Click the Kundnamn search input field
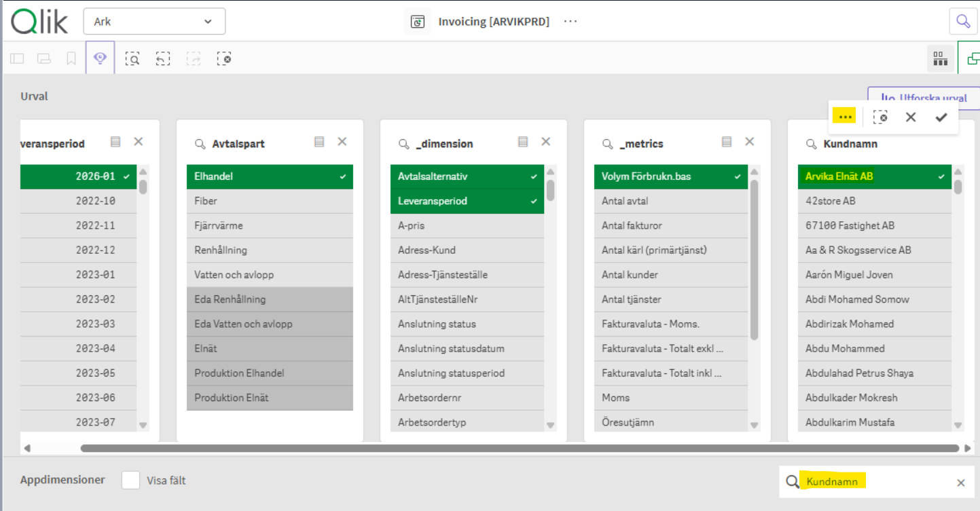 coord(876,482)
